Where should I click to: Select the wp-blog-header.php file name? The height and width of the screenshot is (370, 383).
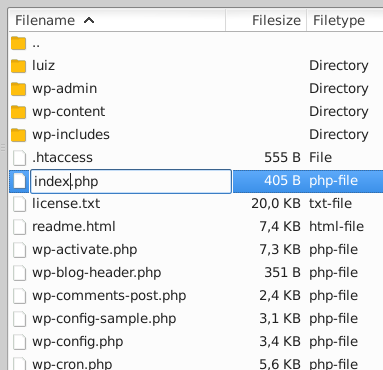[x=97, y=273]
